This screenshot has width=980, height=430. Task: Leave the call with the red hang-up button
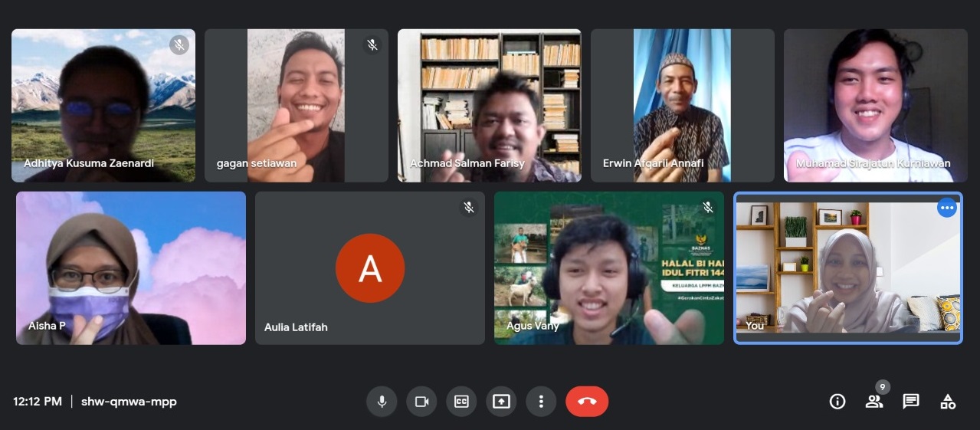[x=587, y=402]
